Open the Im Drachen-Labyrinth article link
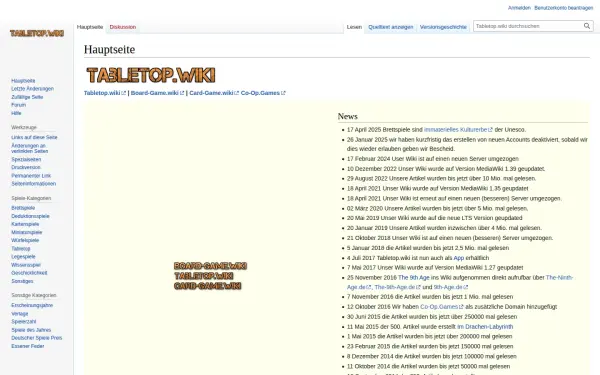Screen dimensions: 600x375 click(485, 327)
